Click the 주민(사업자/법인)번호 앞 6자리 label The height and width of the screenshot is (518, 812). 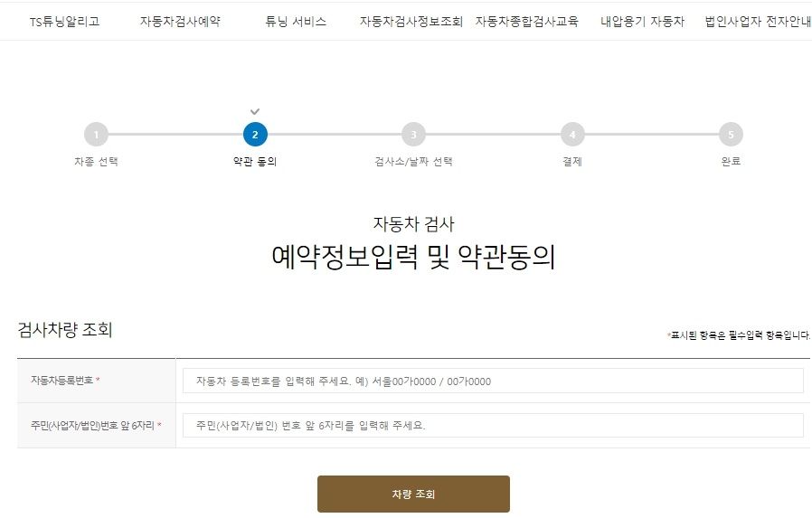pyautogui.click(x=93, y=426)
